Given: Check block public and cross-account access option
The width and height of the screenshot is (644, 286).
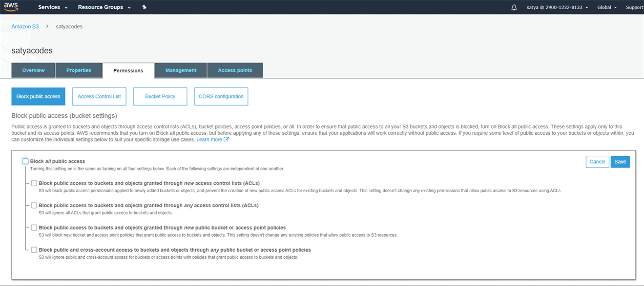Looking at the screenshot, I should click(34, 250).
